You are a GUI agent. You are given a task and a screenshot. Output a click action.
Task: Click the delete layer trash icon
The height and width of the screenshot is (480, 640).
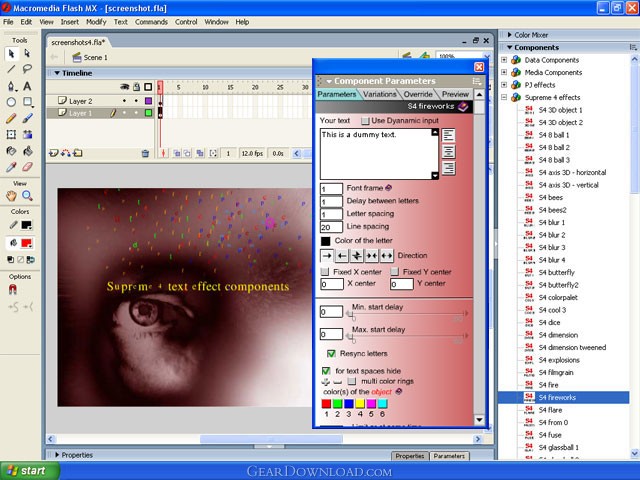click(x=145, y=153)
